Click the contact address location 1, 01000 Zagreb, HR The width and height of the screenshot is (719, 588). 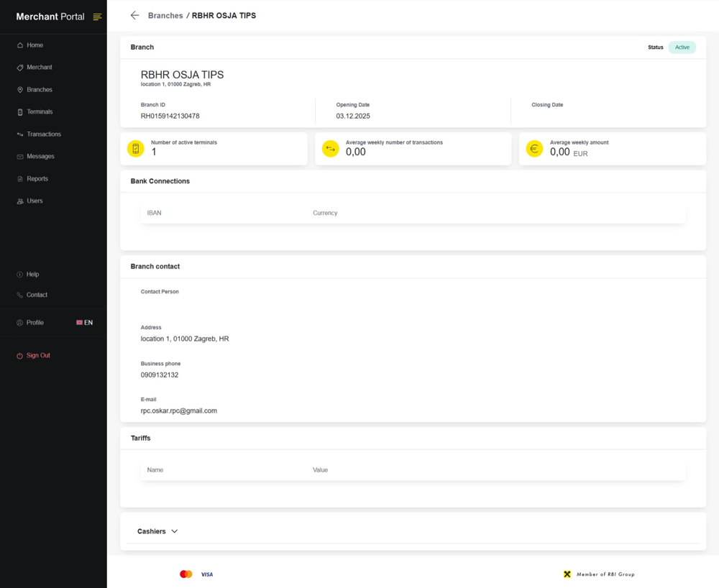coord(185,339)
